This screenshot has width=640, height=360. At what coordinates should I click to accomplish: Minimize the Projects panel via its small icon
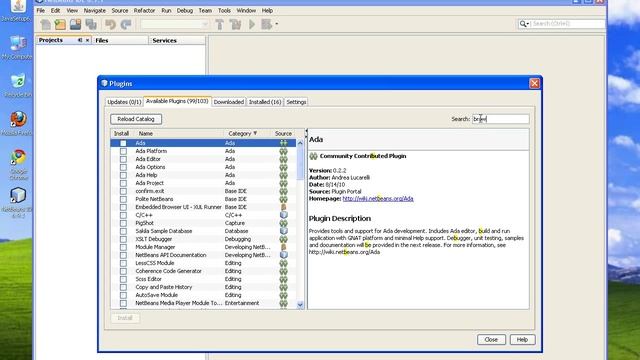coord(80,40)
